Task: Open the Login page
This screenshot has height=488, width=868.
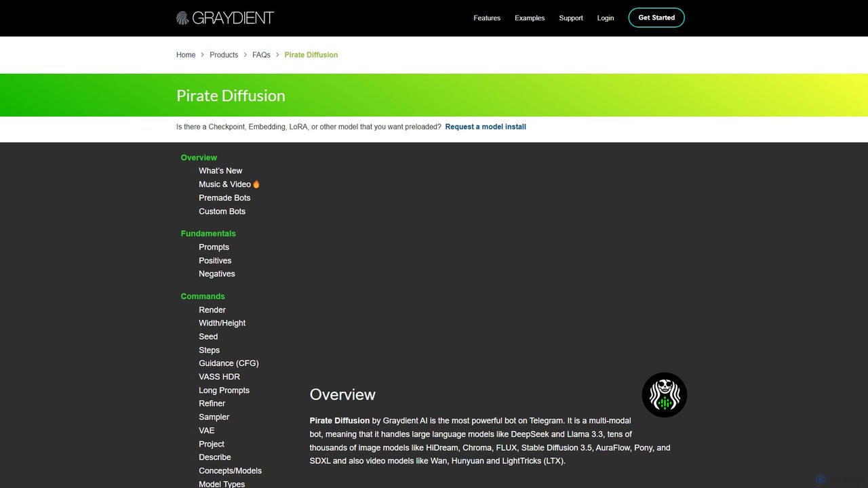Action: point(606,18)
